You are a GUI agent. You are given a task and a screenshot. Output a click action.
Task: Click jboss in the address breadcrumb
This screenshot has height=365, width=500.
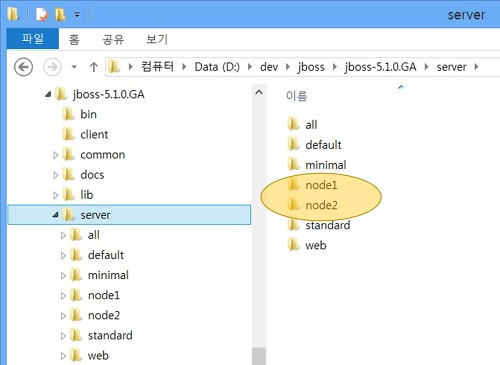point(311,67)
